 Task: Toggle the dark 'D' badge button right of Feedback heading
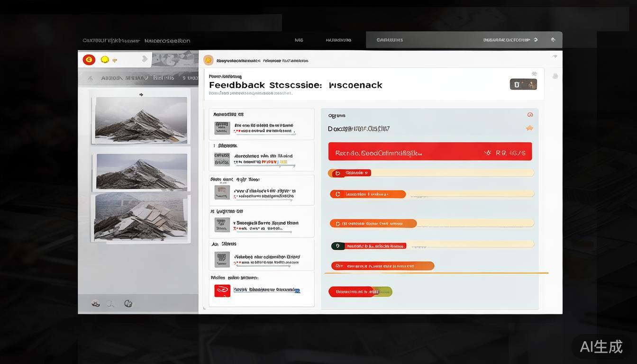coord(523,84)
